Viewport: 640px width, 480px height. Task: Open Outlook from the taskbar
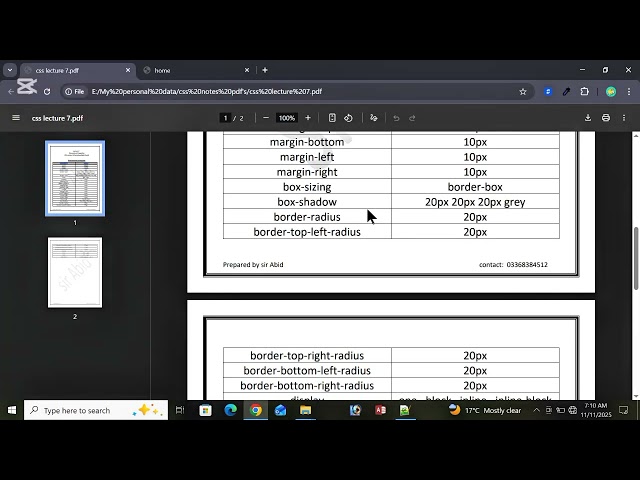tap(280, 410)
